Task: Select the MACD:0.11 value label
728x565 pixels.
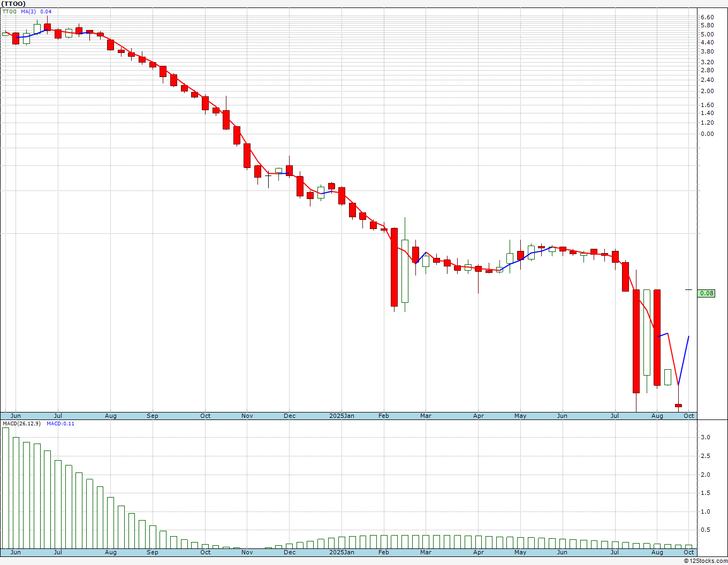Action: [60, 424]
